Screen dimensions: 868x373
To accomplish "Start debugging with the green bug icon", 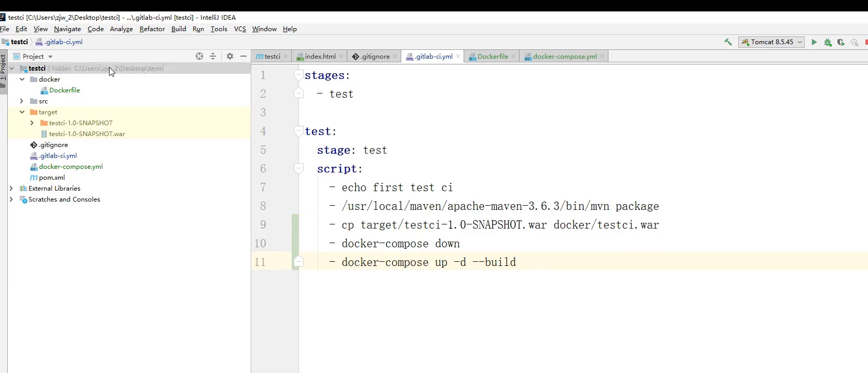I will pyautogui.click(x=828, y=43).
